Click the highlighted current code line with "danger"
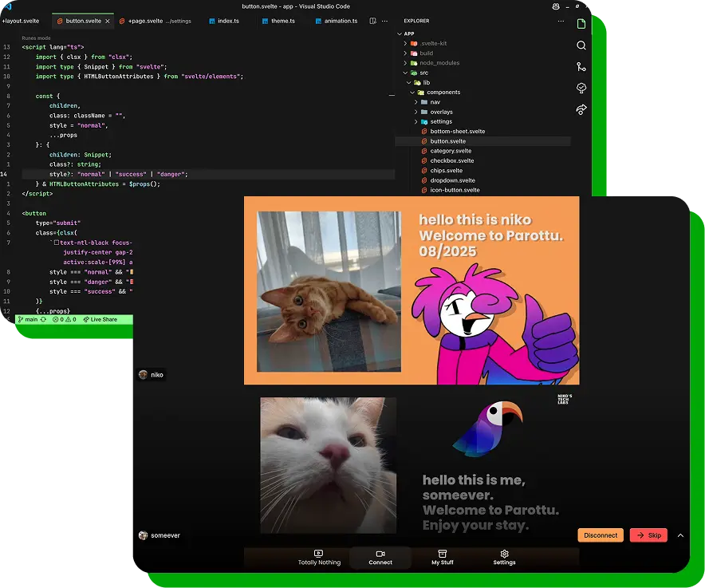The image size is (705, 588). [208, 174]
